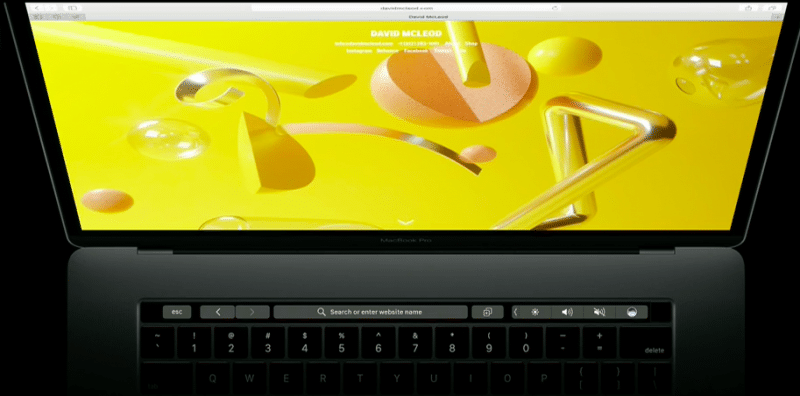Tap the Touch Bar forward arrow
Viewport: 800px width, 396px height.
(252, 312)
